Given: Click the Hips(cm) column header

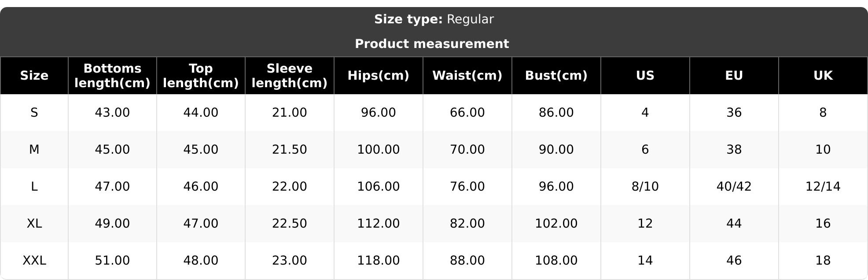Looking at the screenshot, I should pyautogui.click(x=379, y=76).
